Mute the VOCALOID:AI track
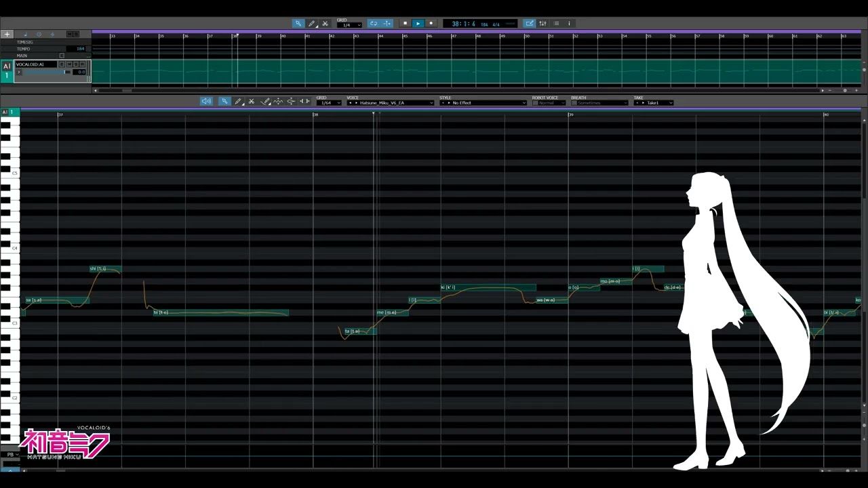 (x=69, y=64)
